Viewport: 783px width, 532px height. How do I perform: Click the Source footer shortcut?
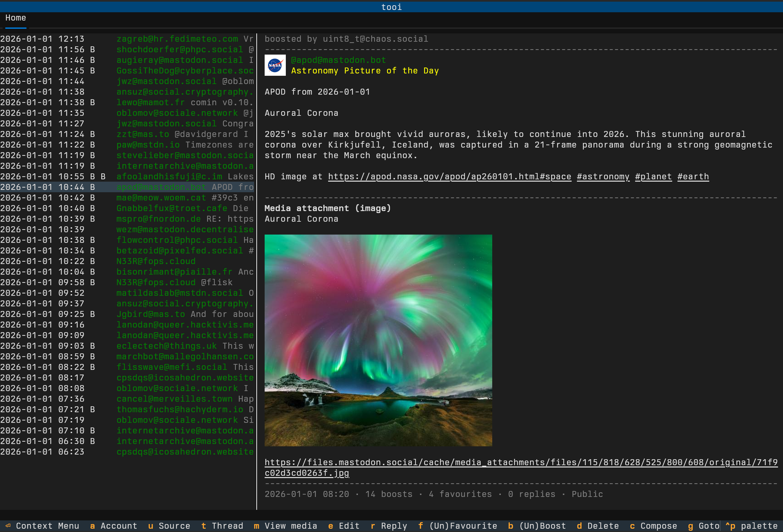tap(169, 526)
